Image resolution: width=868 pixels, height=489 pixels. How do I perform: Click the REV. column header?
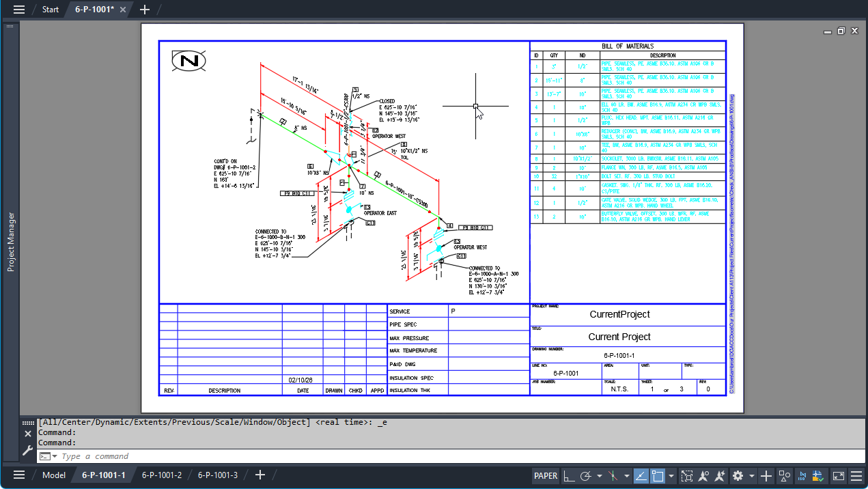(x=169, y=391)
